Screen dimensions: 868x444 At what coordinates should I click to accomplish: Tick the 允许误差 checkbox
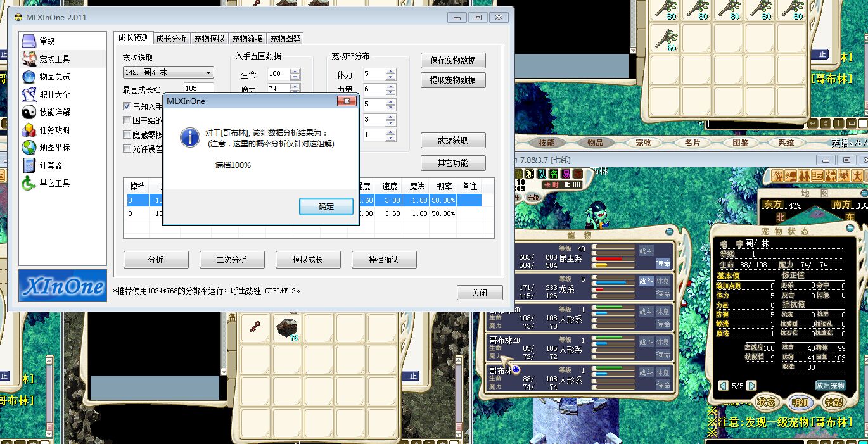point(127,149)
